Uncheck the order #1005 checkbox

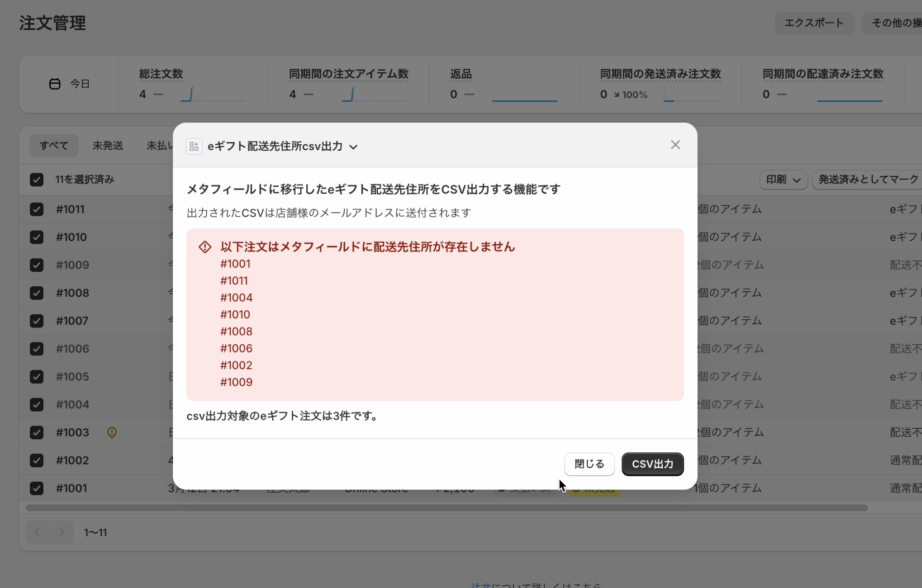pyautogui.click(x=37, y=377)
